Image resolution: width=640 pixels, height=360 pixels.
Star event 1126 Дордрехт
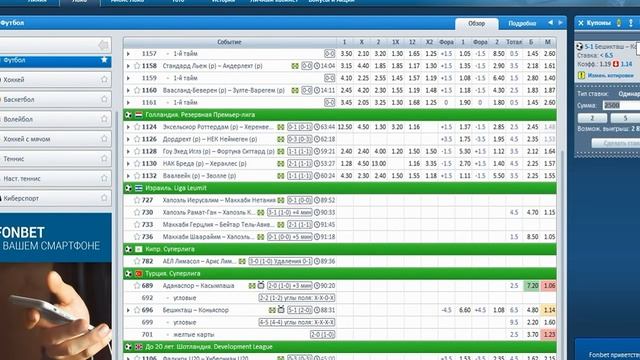(137, 139)
